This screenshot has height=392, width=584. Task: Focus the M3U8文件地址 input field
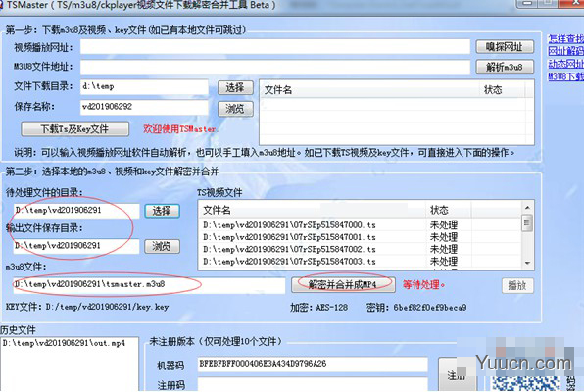click(275, 67)
